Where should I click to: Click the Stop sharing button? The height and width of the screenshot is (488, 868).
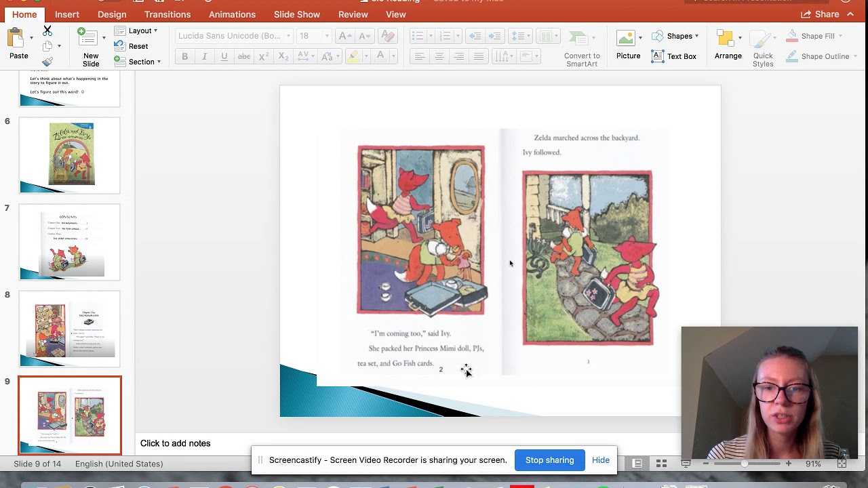549,460
